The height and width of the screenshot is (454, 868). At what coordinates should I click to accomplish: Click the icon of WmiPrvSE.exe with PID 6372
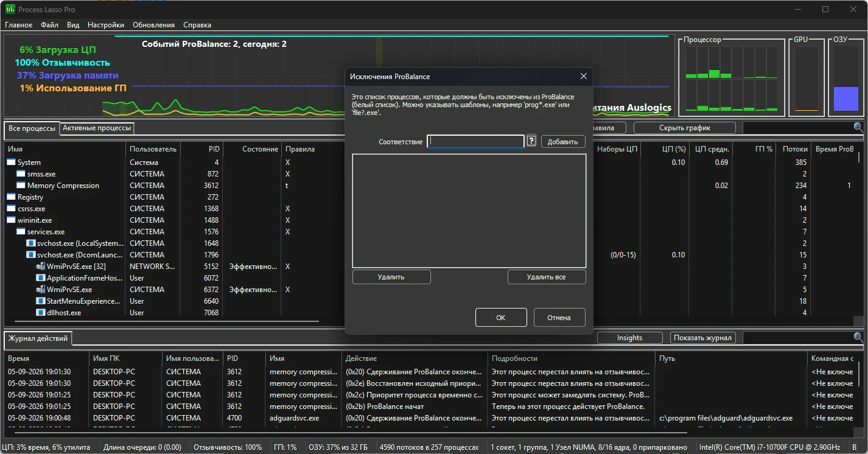[x=40, y=290]
